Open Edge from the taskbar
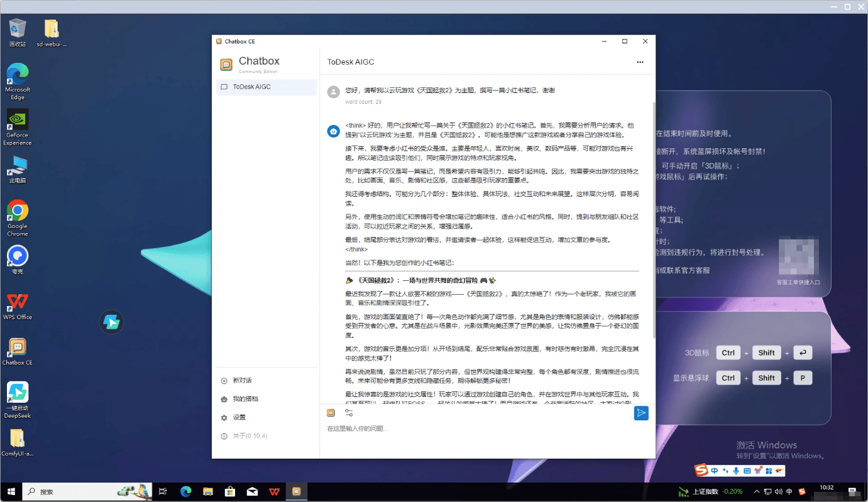 coord(186,491)
